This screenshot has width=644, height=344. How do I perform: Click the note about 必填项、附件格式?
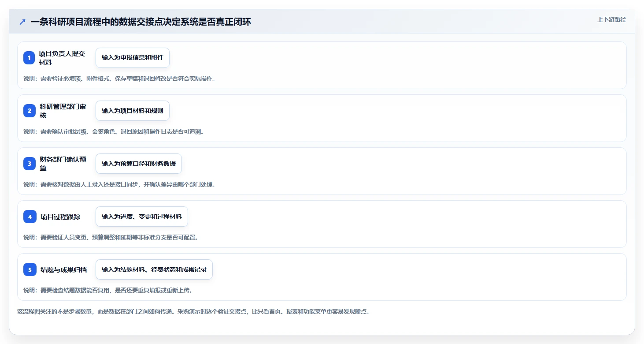pos(119,79)
